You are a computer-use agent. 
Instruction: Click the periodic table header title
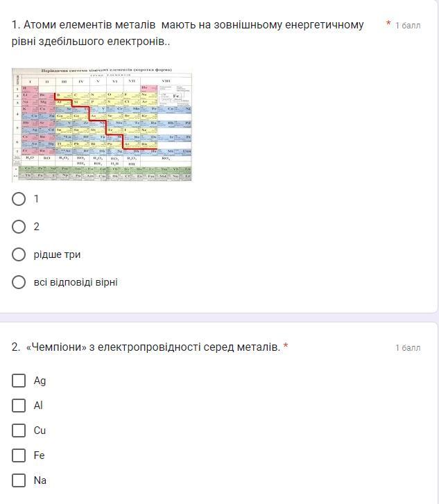(x=106, y=70)
